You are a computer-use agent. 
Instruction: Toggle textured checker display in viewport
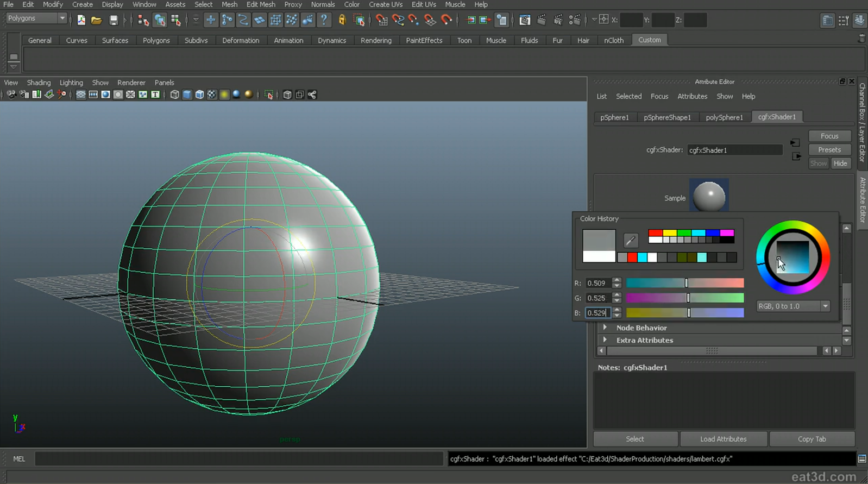point(211,95)
